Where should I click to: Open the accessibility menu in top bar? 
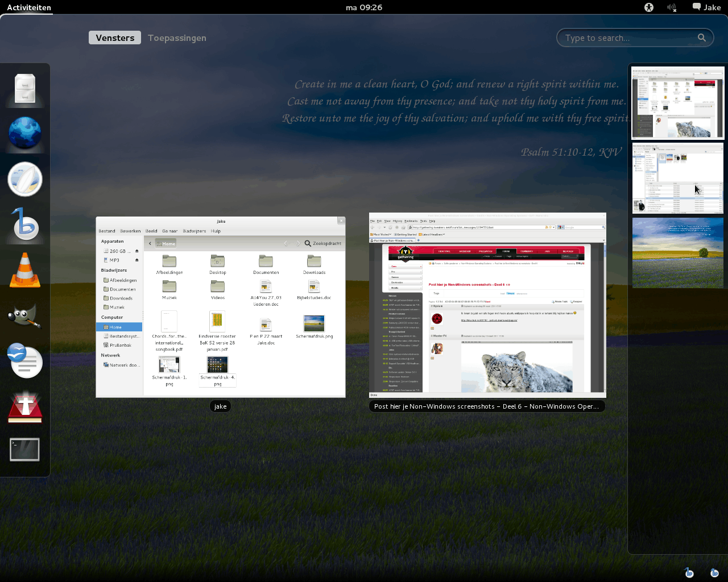pos(649,7)
